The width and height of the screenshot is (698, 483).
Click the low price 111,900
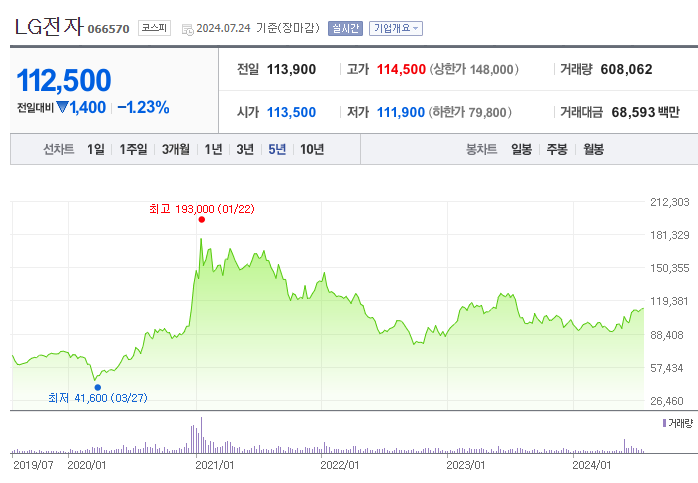[401, 112]
